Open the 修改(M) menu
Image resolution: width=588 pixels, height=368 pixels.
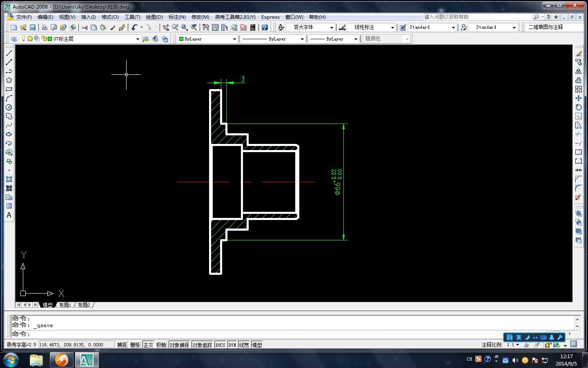coord(200,17)
